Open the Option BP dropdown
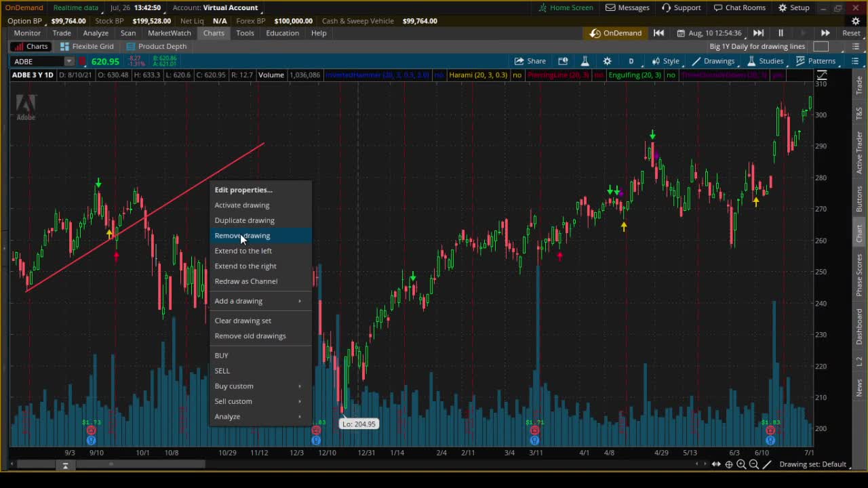 [28, 21]
